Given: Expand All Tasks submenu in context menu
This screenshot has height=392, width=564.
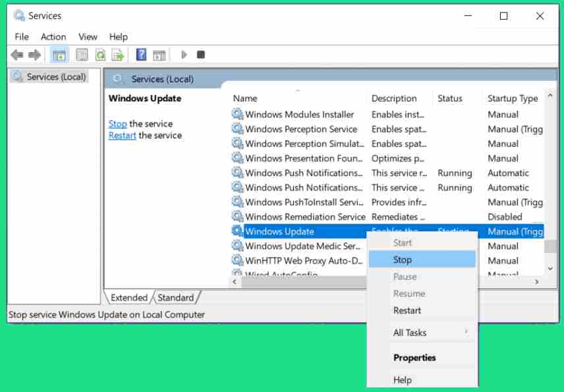Looking at the screenshot, I should coord(422,333).
